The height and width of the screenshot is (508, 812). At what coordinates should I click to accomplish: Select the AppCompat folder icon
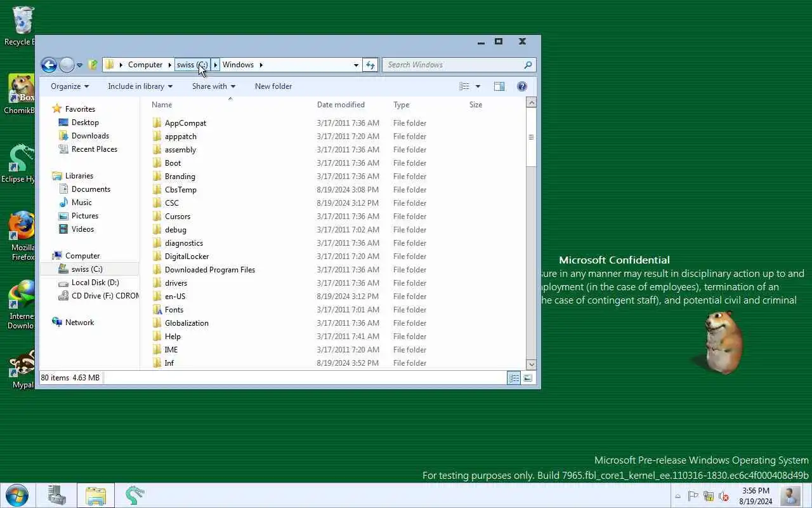click(x=157, y=123)
